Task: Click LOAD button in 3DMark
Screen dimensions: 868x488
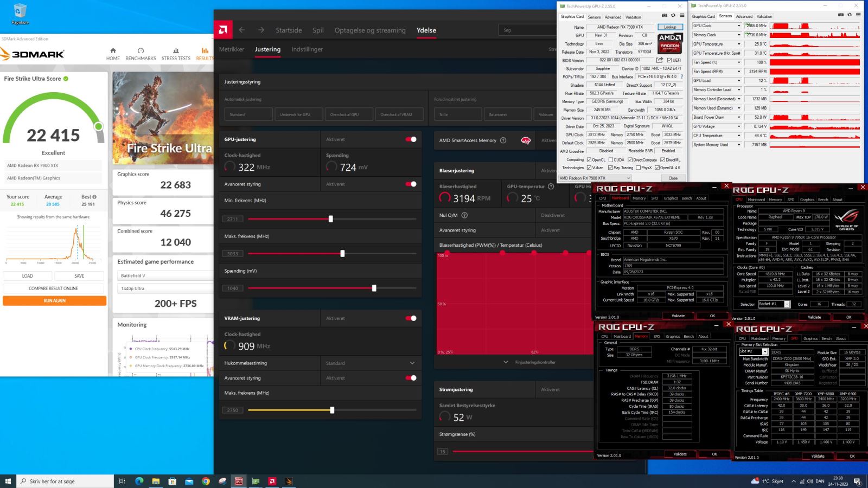Action: 27,276
